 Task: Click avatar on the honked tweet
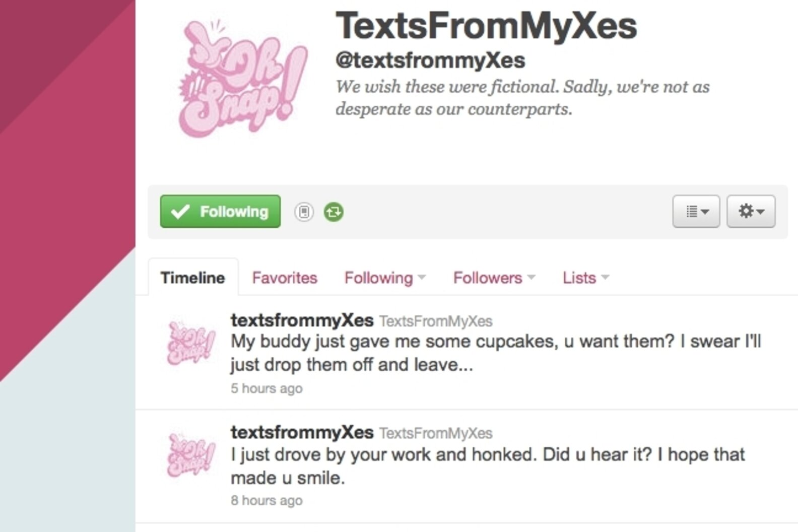[190, 454]
